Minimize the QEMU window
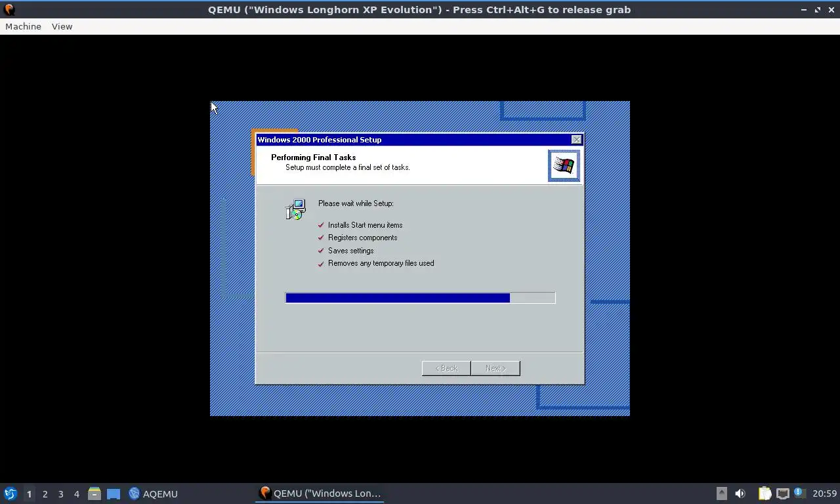This screenshot has width=840, height=504. (804, 10)
